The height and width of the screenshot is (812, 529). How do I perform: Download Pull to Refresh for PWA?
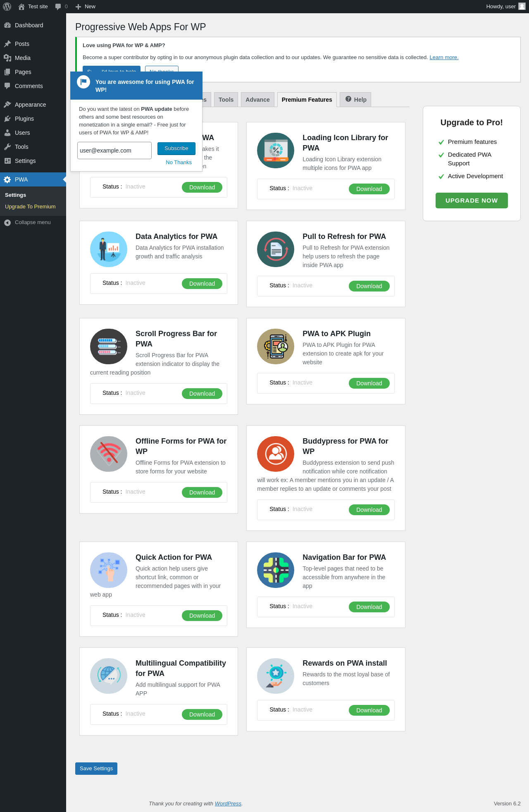[369, 286]
